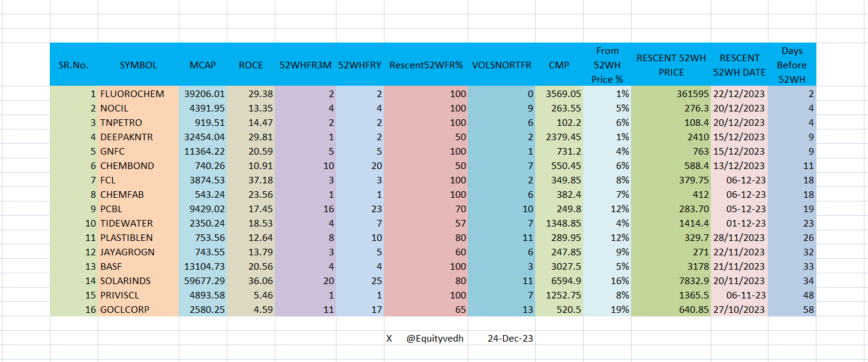Select CMP value 3569.05
Screen dimensions: 868x362
(x=559, y=93)
